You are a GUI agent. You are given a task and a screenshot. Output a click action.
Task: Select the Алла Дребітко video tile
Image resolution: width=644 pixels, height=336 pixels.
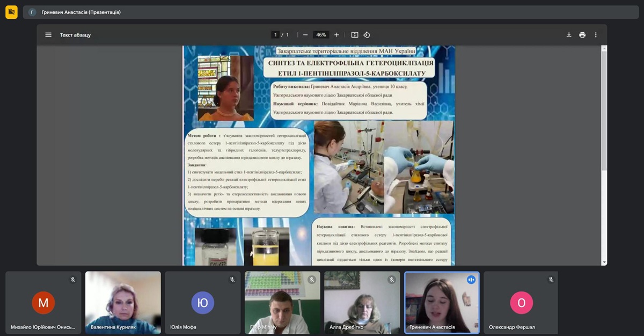pos(362,302)
